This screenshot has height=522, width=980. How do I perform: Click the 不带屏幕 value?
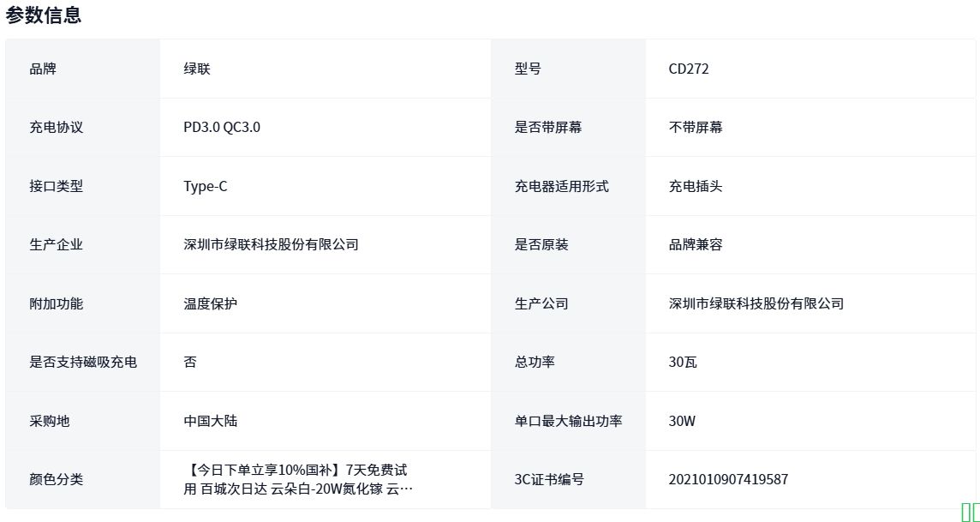[x=696, y=127]
